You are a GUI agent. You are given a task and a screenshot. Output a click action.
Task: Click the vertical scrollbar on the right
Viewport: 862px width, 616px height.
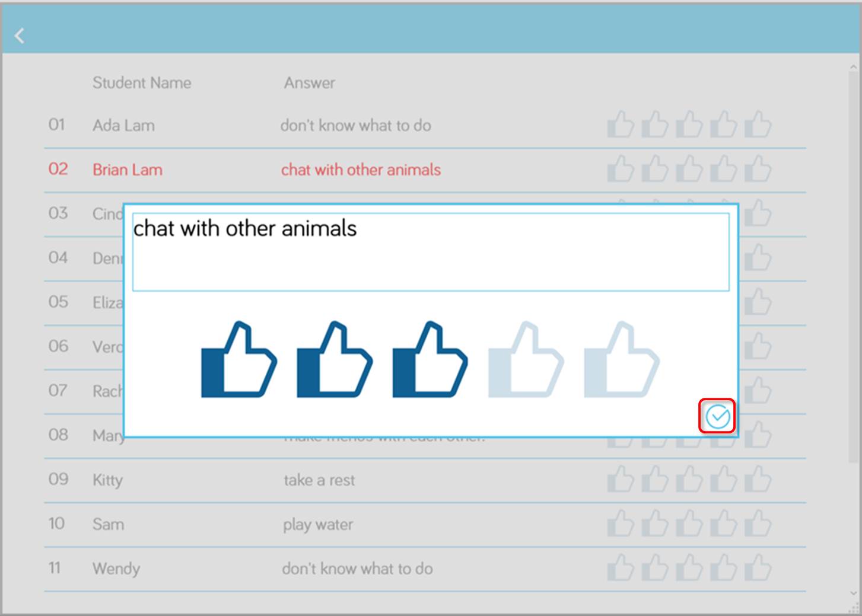point(854,267)
